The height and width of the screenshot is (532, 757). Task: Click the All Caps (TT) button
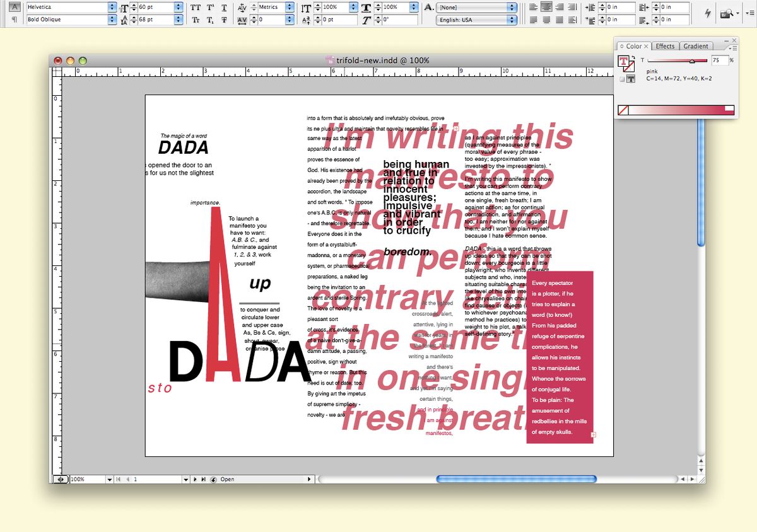tap(196, 8)
